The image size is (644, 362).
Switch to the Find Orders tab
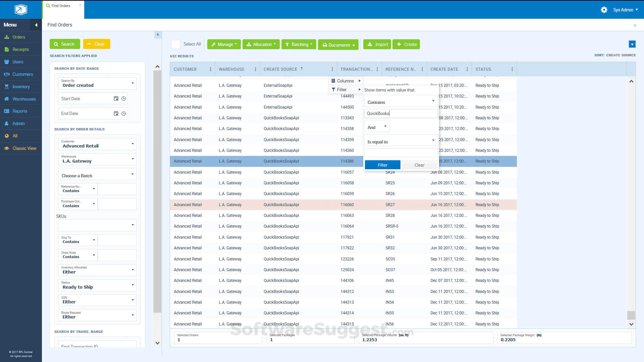click(x=60, y=5)
